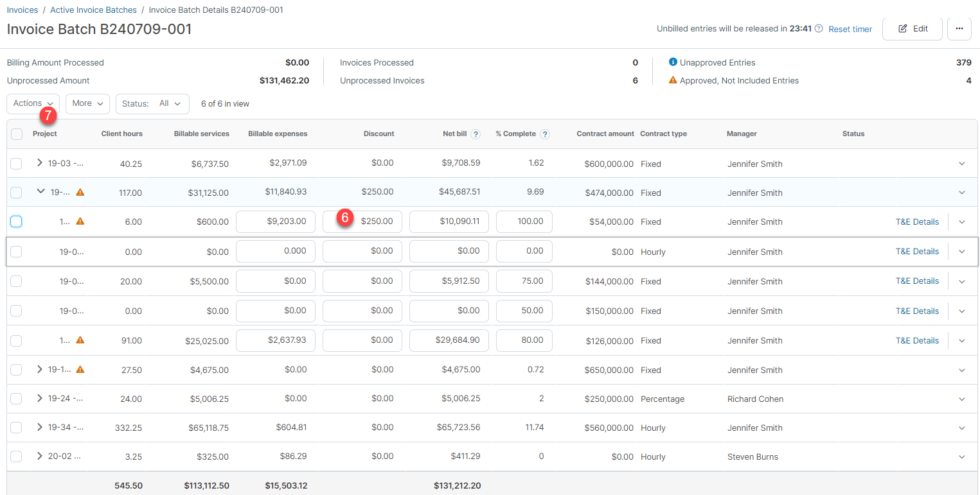Click the Status column header
The height and width of the screenshot is (495, 980).
pyautogui.click(x=853, y=134)
